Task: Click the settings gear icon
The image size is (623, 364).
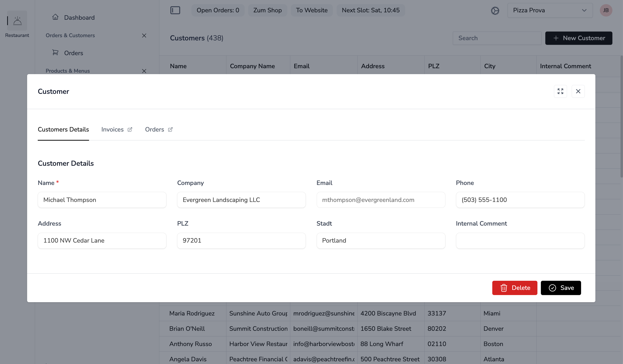Action: pos(495,10)
